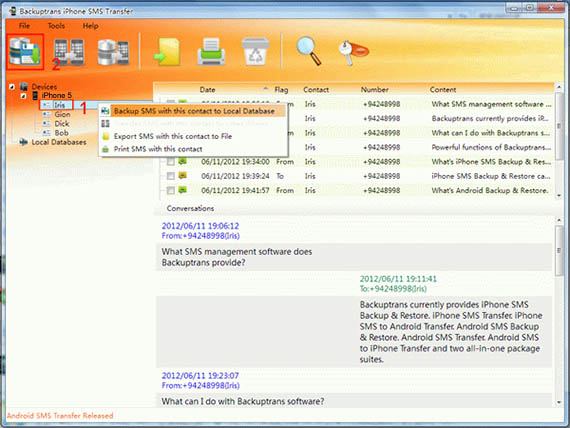Click the Android SMS Transfer Released link
The image size is (570, 428).
click(60, 416)
